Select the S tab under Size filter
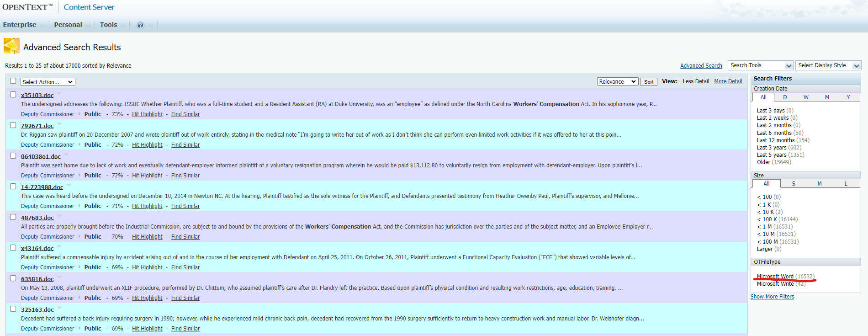The image size is (868, 336). (x=794, y=183)
